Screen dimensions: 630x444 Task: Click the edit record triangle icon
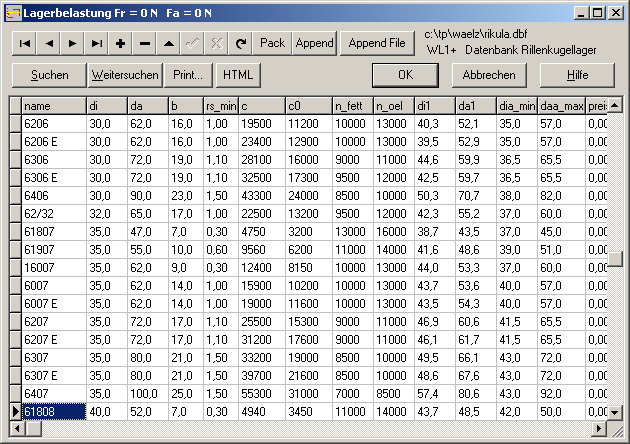[169, 43]
